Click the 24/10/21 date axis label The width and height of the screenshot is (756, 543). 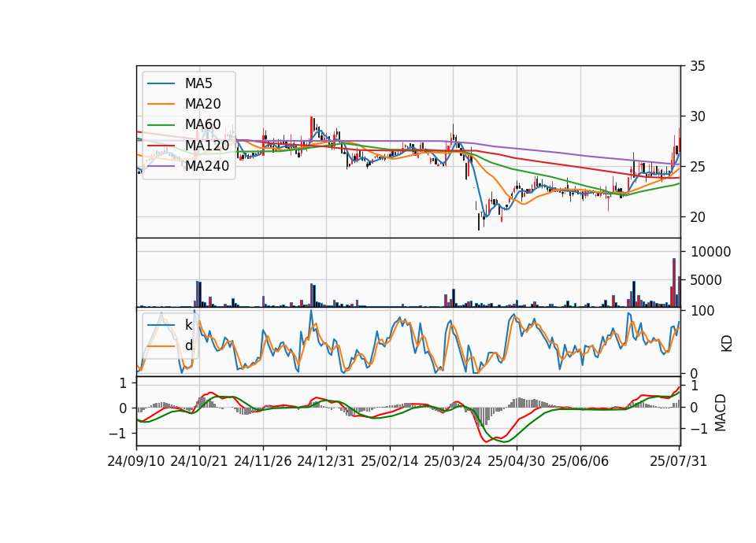coord(199,461)
